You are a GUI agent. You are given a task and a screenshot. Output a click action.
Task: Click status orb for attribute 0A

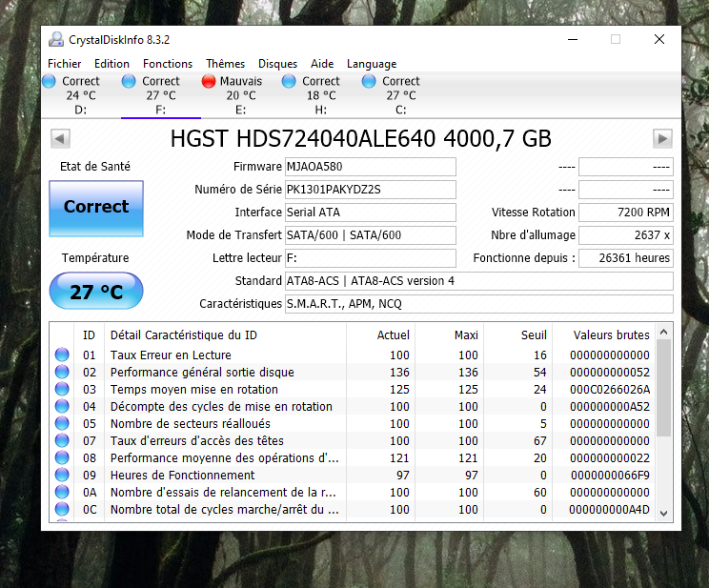62,492
